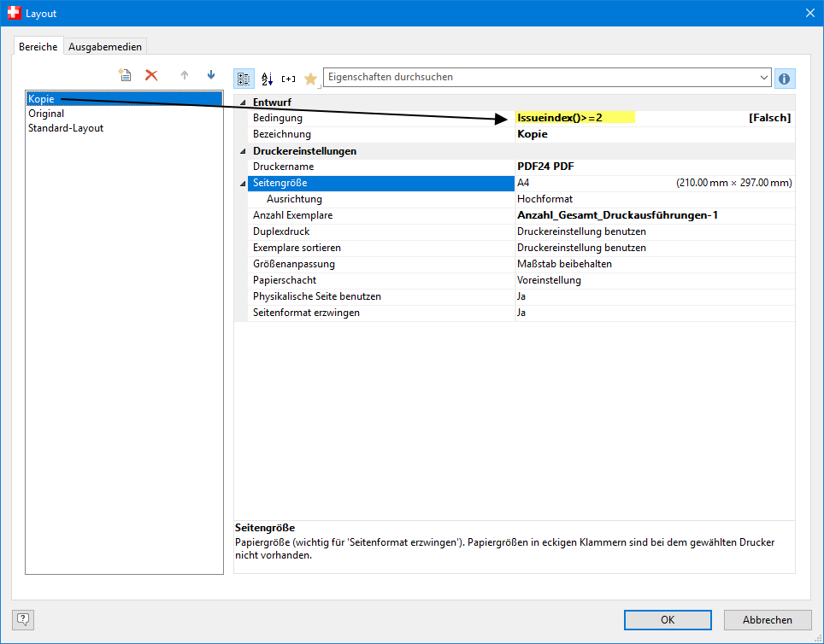The image size is (824, 644).
Task: Click the new layout area icon
Action: 125,75
